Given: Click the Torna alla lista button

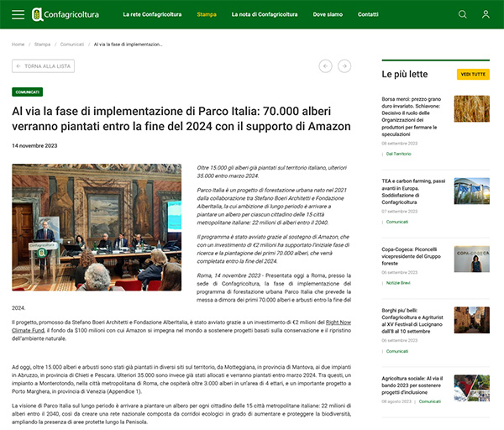Looking at the screenshot, I should click(43, 66).
